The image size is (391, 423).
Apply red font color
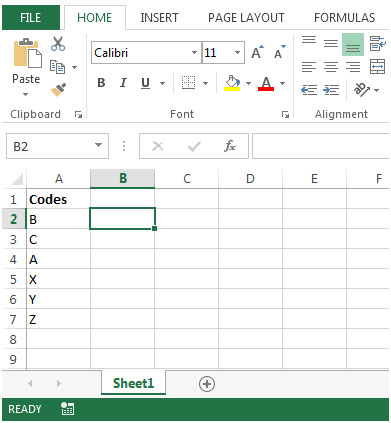point(266,83)
